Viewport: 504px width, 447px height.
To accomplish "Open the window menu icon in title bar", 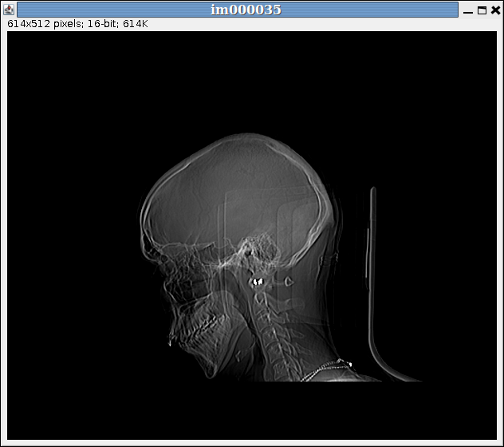I will pyautogui.click(x=9, y=10).
